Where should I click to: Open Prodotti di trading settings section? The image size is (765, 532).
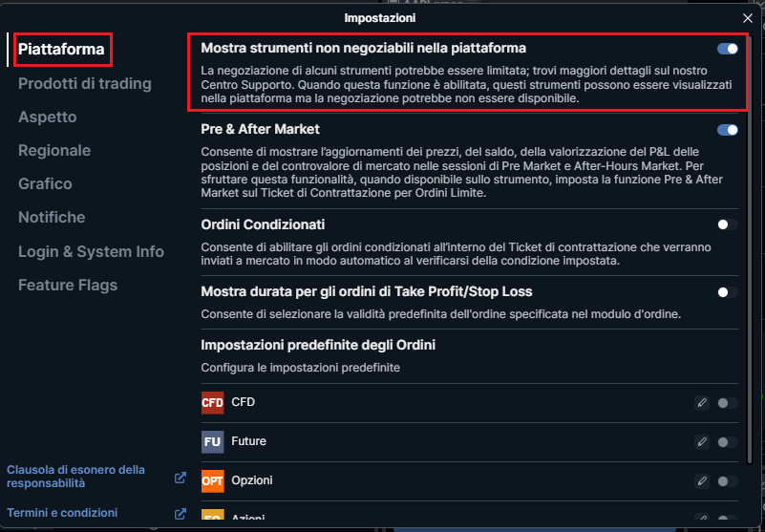point(85,83)
